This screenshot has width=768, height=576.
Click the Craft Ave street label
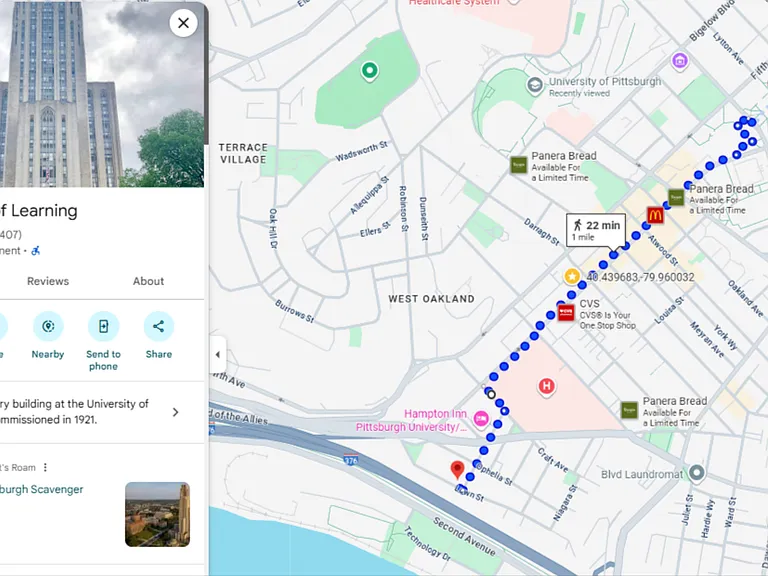553,460
